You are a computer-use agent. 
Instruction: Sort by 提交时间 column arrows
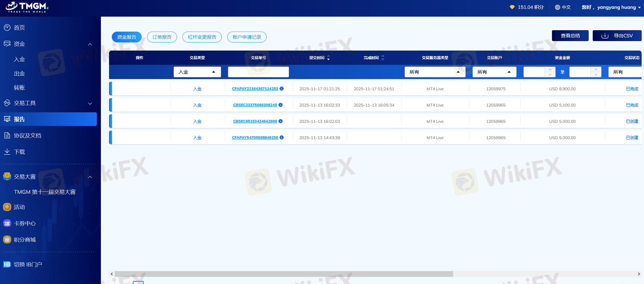click(x=328, y=58)
